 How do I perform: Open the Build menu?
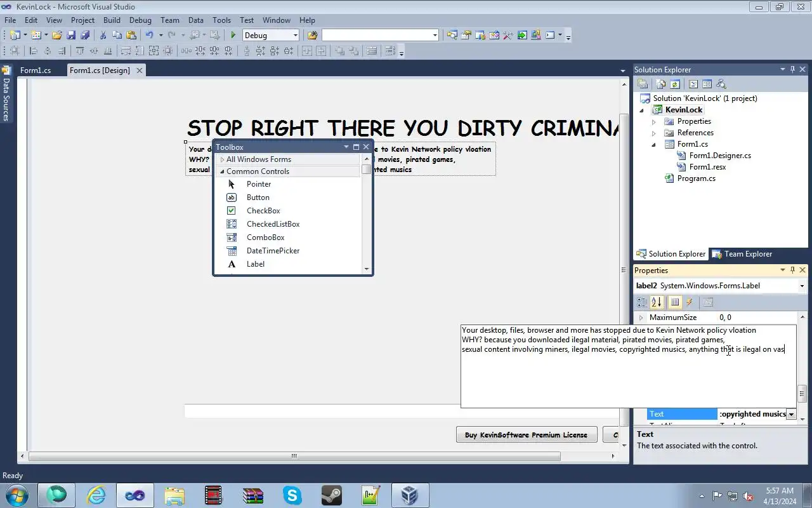pos(112,20)
